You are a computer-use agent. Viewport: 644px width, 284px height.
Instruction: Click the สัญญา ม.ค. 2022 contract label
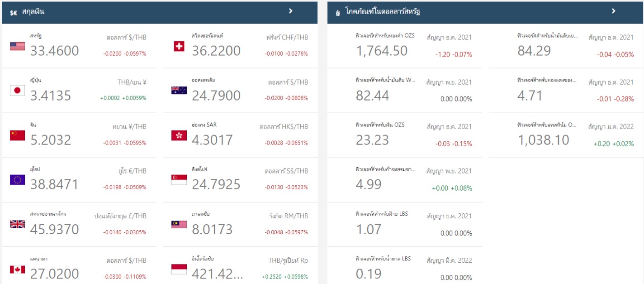611,127
